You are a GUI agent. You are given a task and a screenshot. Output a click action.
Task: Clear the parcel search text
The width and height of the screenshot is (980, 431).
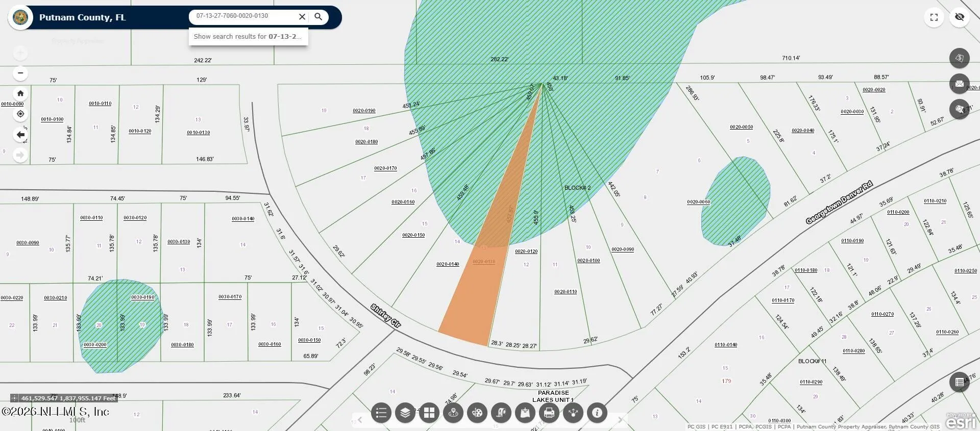(302, 17)
